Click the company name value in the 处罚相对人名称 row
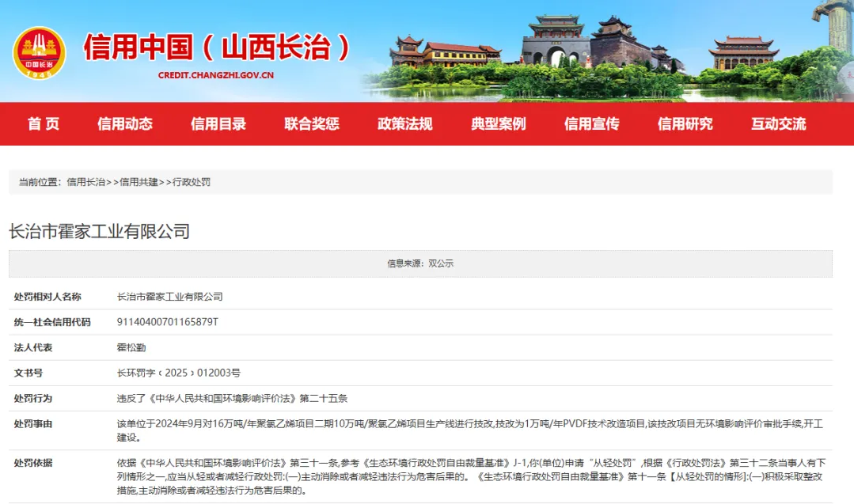Image resolution: width=854 pixels, height=504 pixels. (170, 297)
